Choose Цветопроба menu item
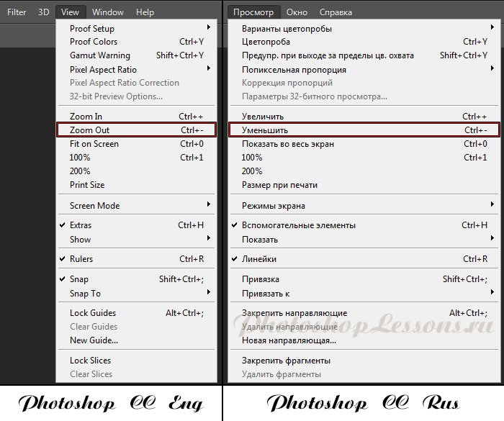 [364, 42]
